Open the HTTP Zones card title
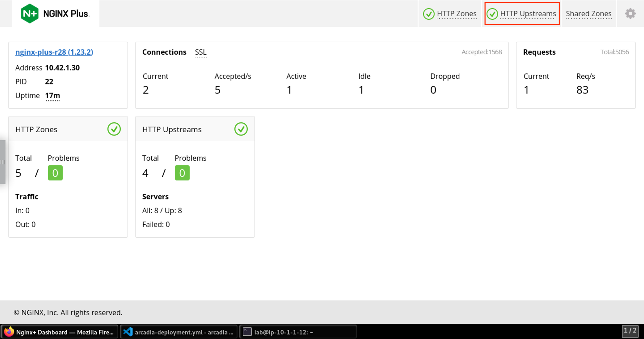The width and height of the screenshot is (644, 339). (36, 129)
